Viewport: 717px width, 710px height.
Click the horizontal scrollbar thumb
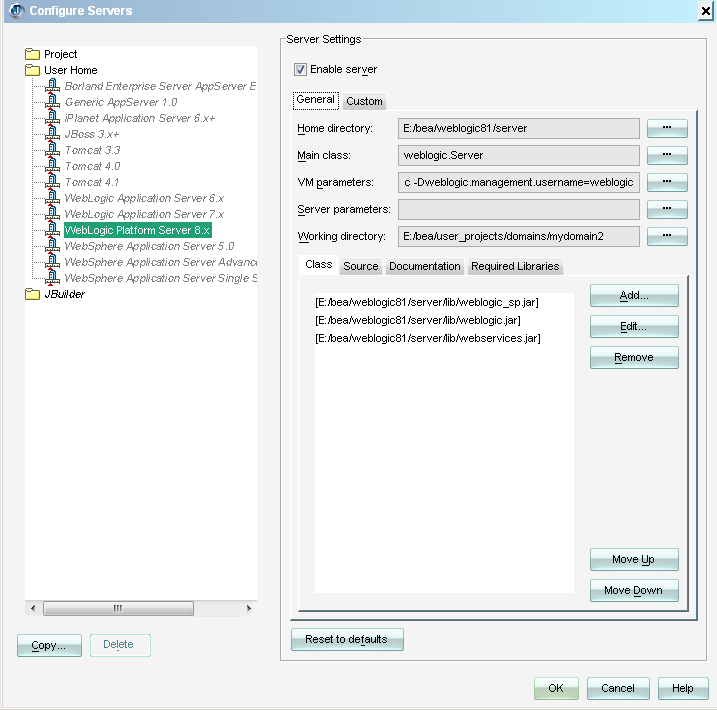pos(118,609)
